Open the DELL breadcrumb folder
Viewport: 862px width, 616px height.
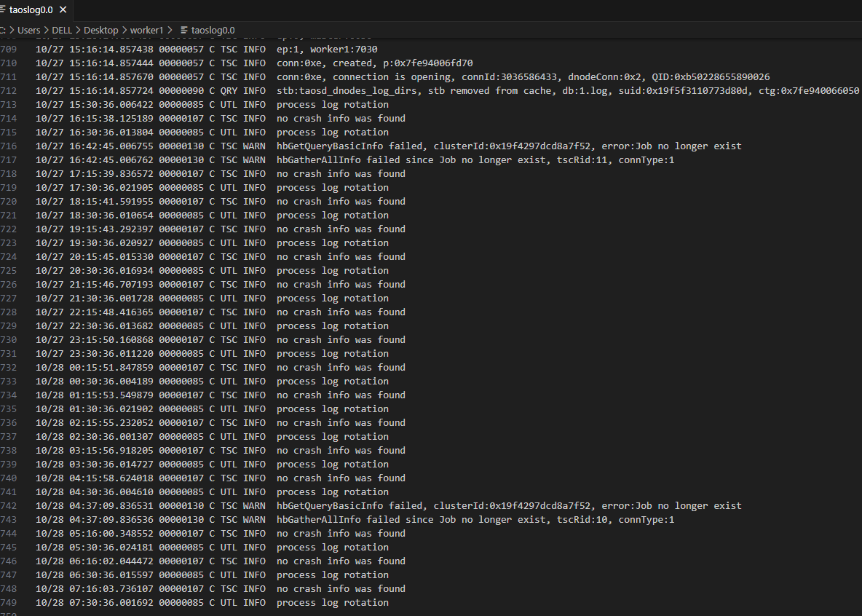62,30
